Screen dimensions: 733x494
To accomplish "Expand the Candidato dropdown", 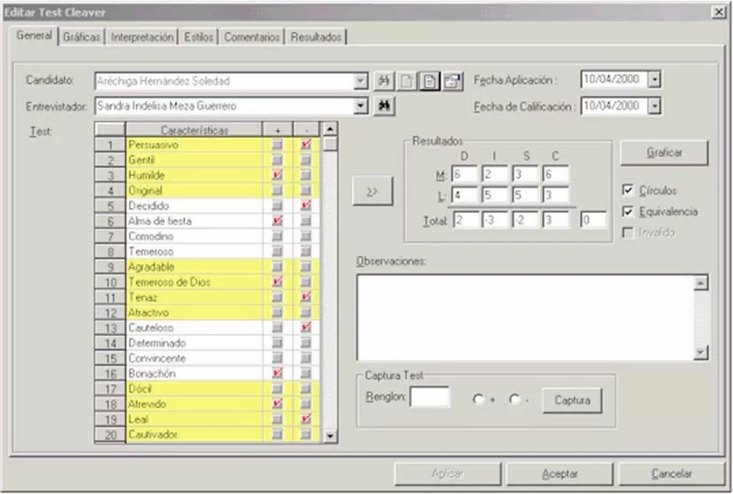I will (360, 81).
